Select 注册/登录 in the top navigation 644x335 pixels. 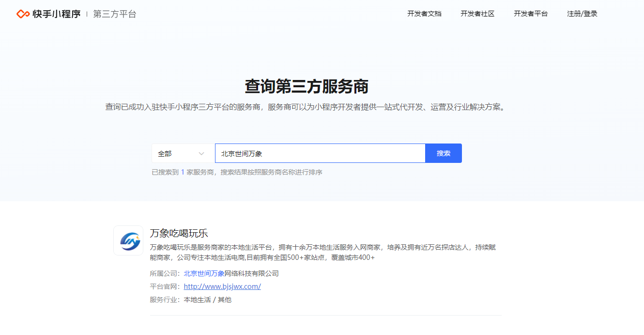[582, 14]
